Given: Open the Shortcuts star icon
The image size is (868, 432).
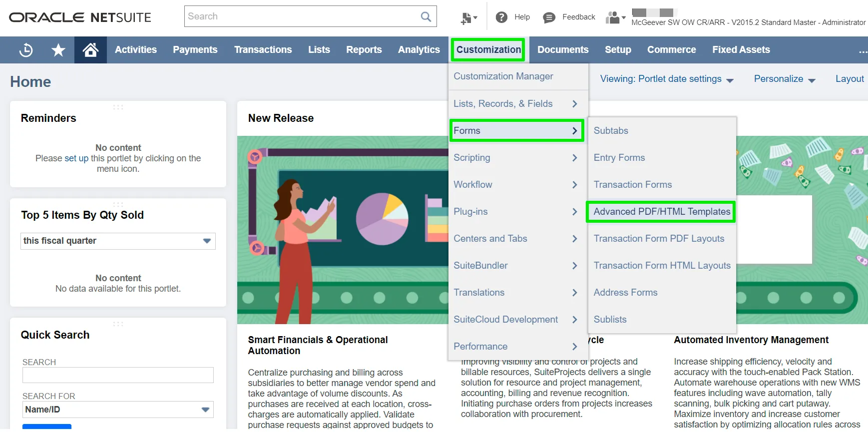Looking at the screenshot, I should click(58, 50).
